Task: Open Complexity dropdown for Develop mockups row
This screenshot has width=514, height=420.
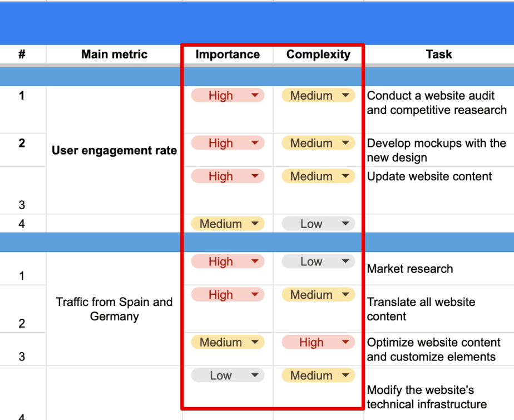Action: point(318,143)
